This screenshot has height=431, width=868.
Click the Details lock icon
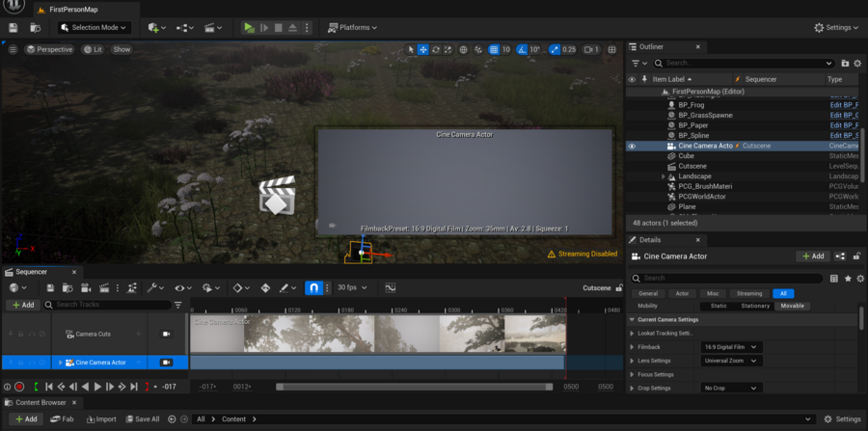tap(857, 256)
